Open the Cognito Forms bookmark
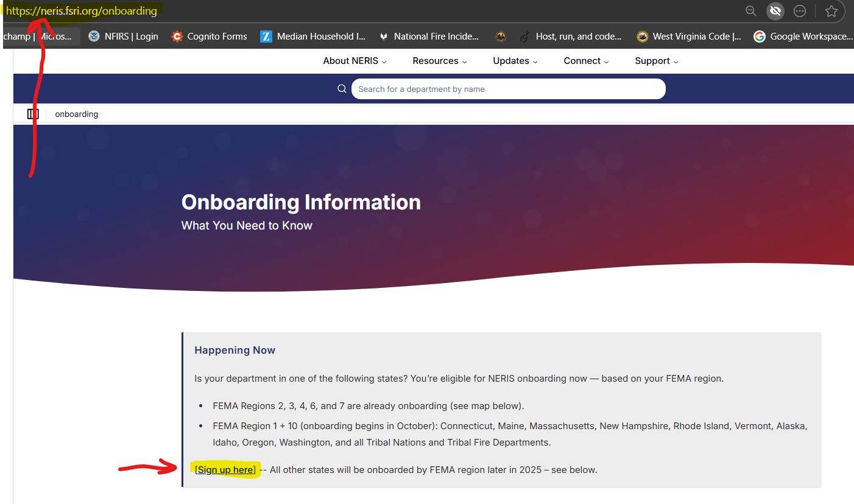The width and height of the screenshot is (854, 504). [x=209, y=37]
